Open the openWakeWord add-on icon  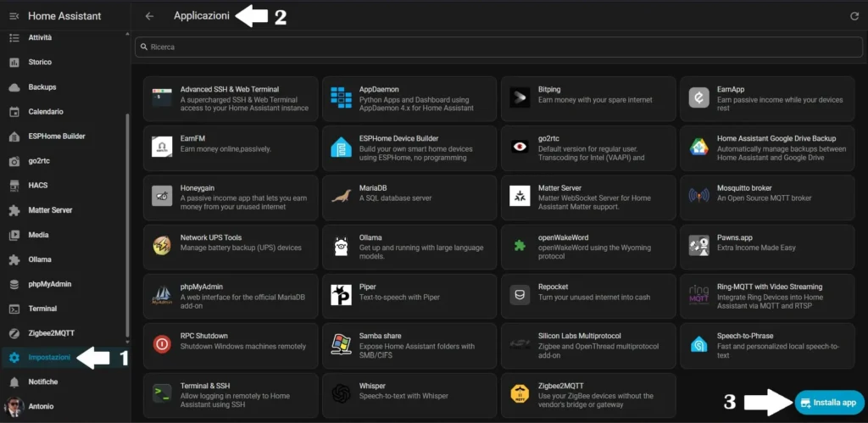[520, 246]
